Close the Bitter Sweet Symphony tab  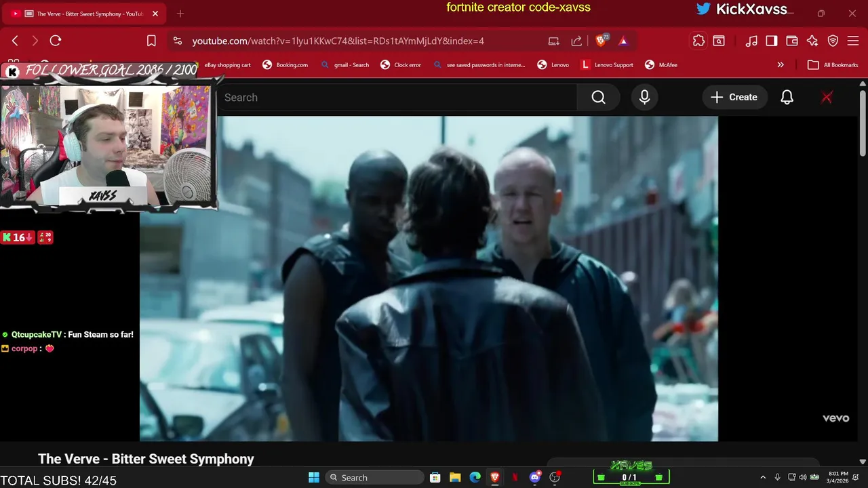155,14
